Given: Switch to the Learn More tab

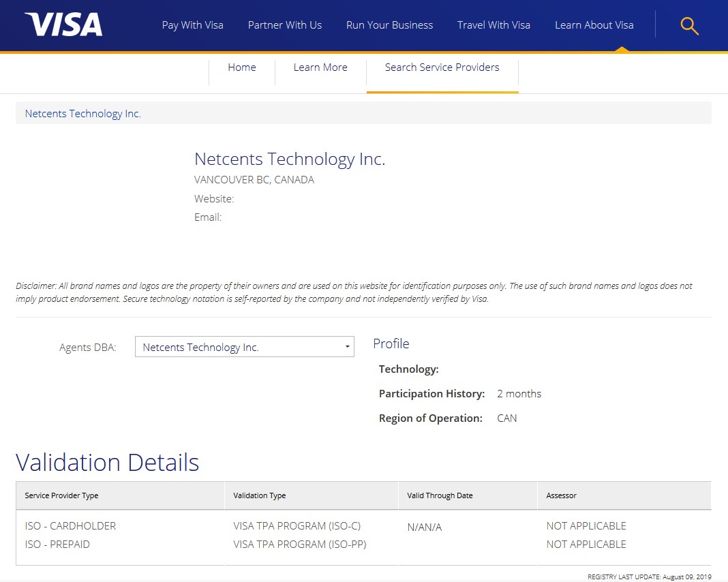Looking at the screenshot, I should pyautogui.click(x=320, y=67).
